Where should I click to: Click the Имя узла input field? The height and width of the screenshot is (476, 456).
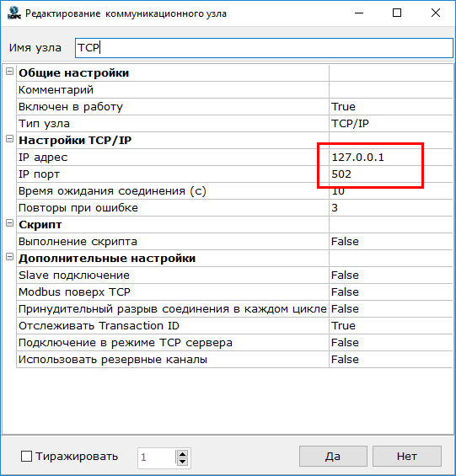tap(264, 48)
